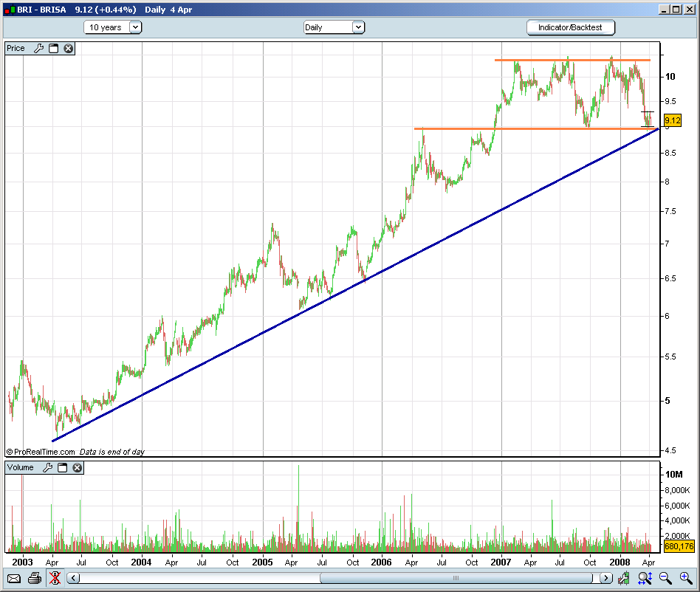Maximize the Volume panel window icon
This screenshot has height=592, width=700.
coord(63,467)
